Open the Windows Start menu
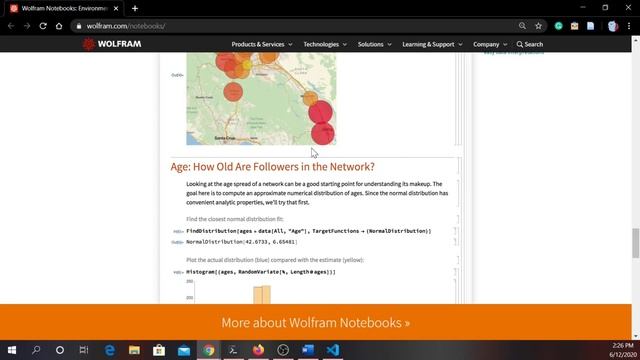 (12, 350)
